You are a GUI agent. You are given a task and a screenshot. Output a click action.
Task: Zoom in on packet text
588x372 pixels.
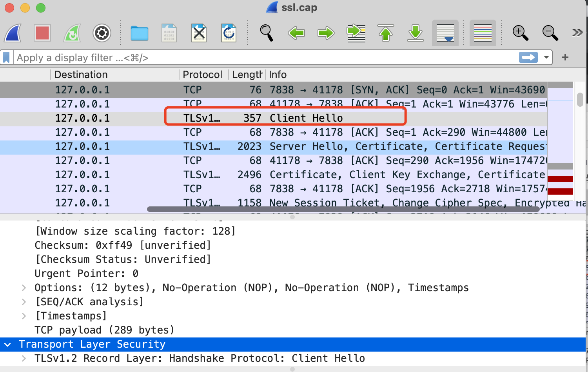pyautogui.click(x=521, y=33)
